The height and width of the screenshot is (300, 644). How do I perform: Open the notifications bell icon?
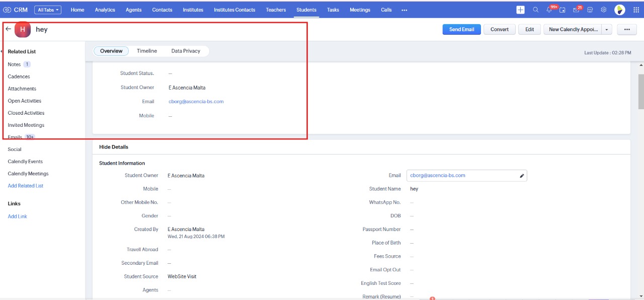pos(549,10)
